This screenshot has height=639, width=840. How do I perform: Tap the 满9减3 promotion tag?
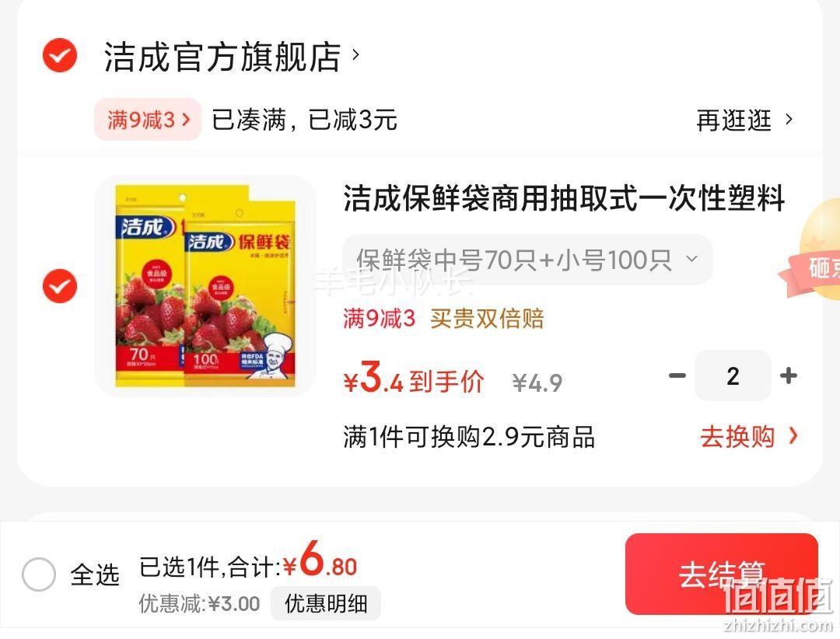[148, 120]
